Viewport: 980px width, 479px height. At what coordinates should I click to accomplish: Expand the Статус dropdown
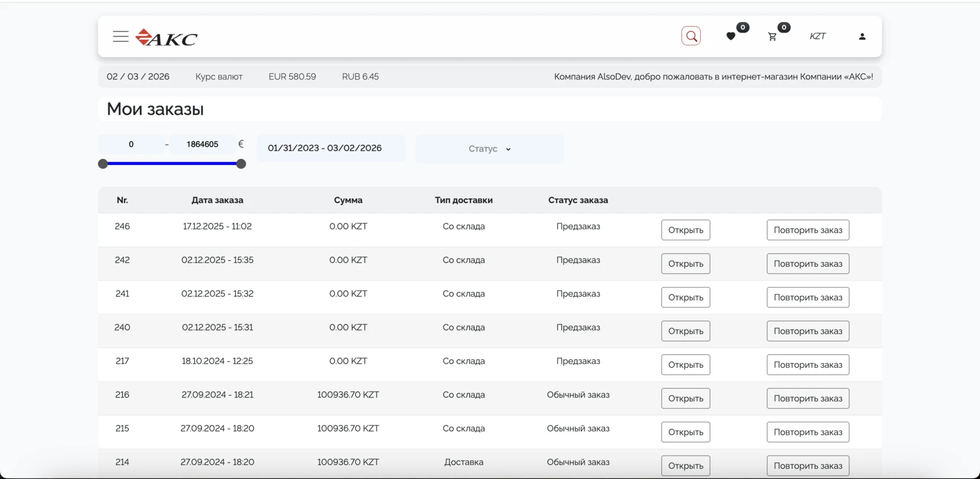489,149
